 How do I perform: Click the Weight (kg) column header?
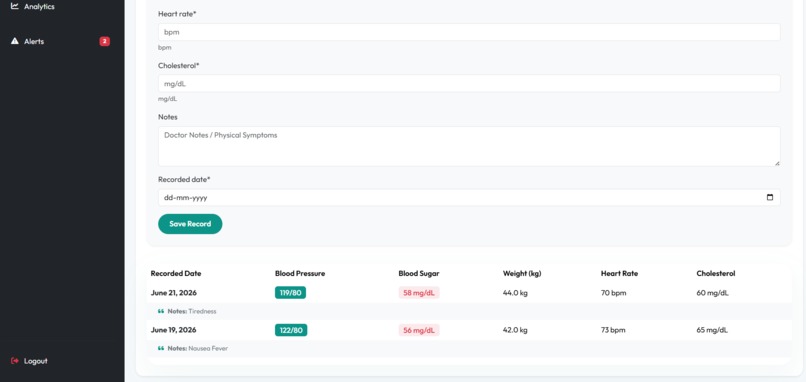tap(522, 274)
